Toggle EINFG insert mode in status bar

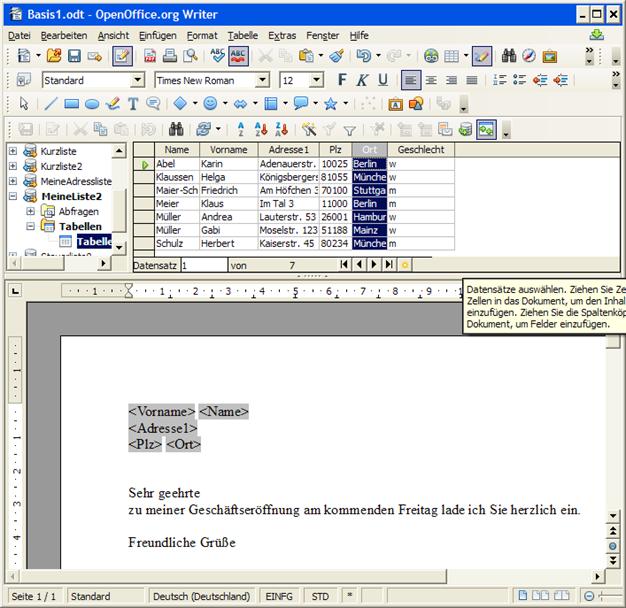click(279, 597)
